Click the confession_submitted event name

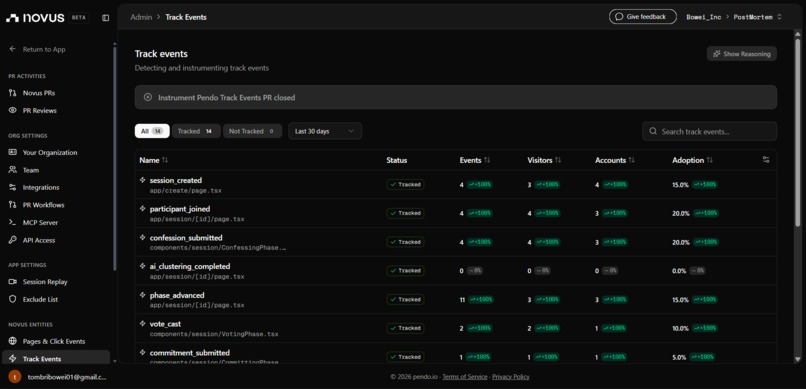(x=186, y=238)
